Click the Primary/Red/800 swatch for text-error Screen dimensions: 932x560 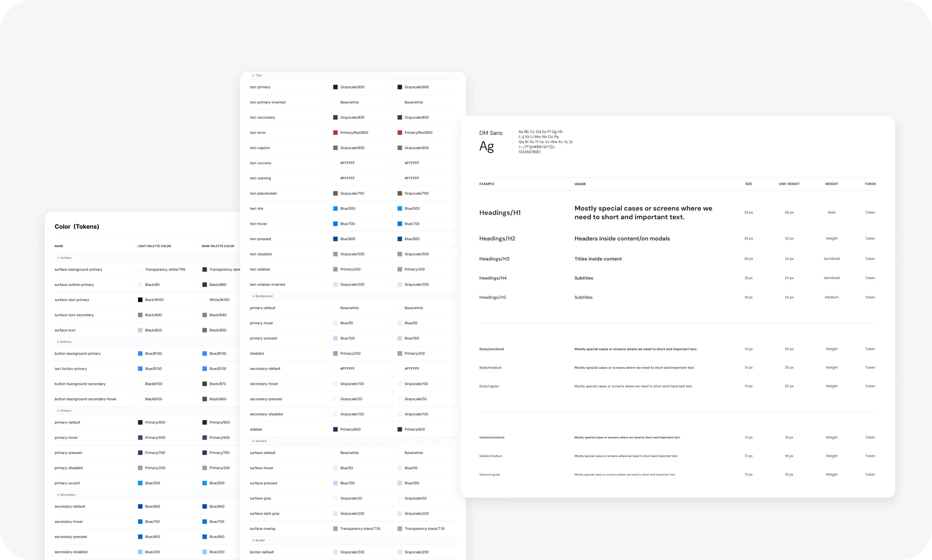pyautogui.click(x=336, y=133)
